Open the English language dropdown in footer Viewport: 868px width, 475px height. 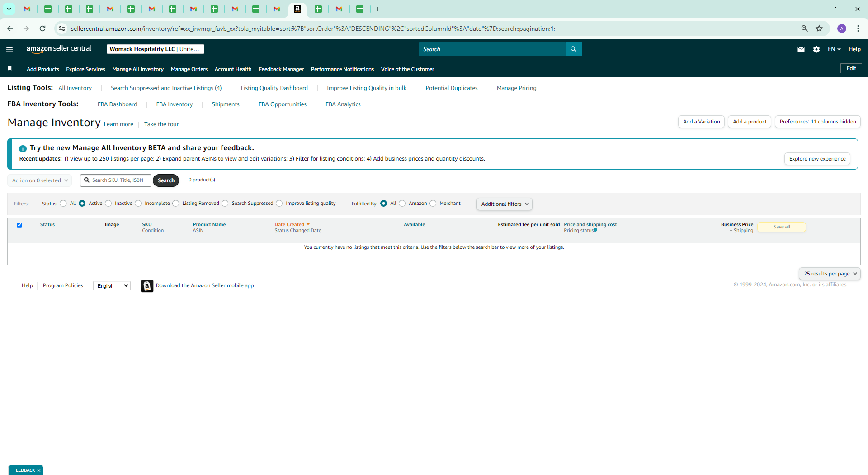pyautogui.click(x=112, y=286)
